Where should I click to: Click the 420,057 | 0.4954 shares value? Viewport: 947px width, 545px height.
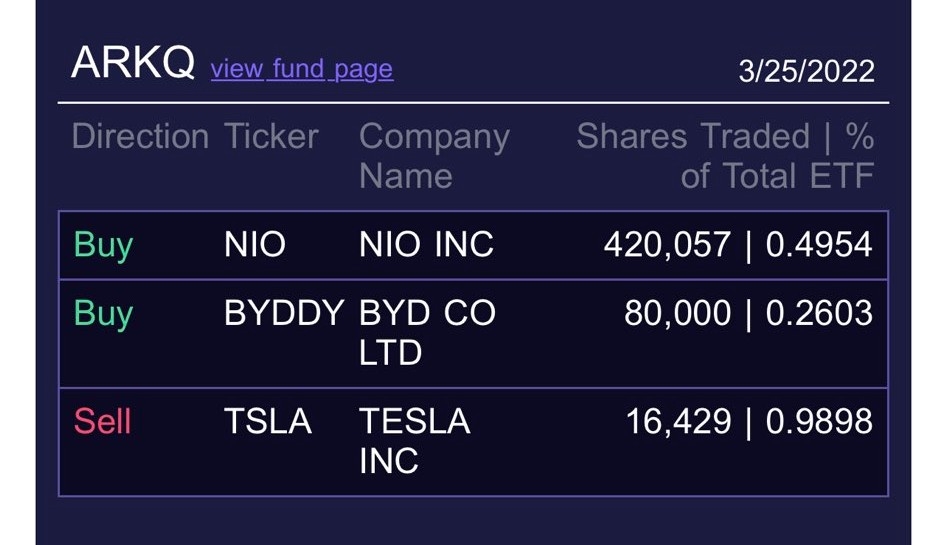coord(737,245)
